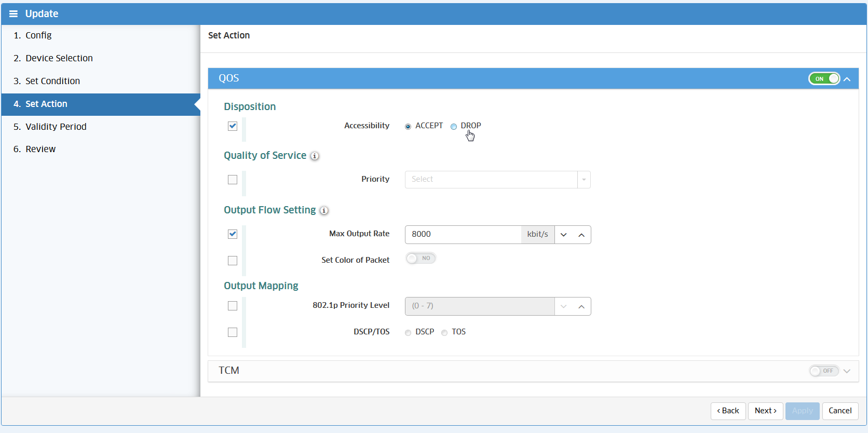
Task: Decrease Max Output Rate with down arrow
Action: tap(564, 235)
